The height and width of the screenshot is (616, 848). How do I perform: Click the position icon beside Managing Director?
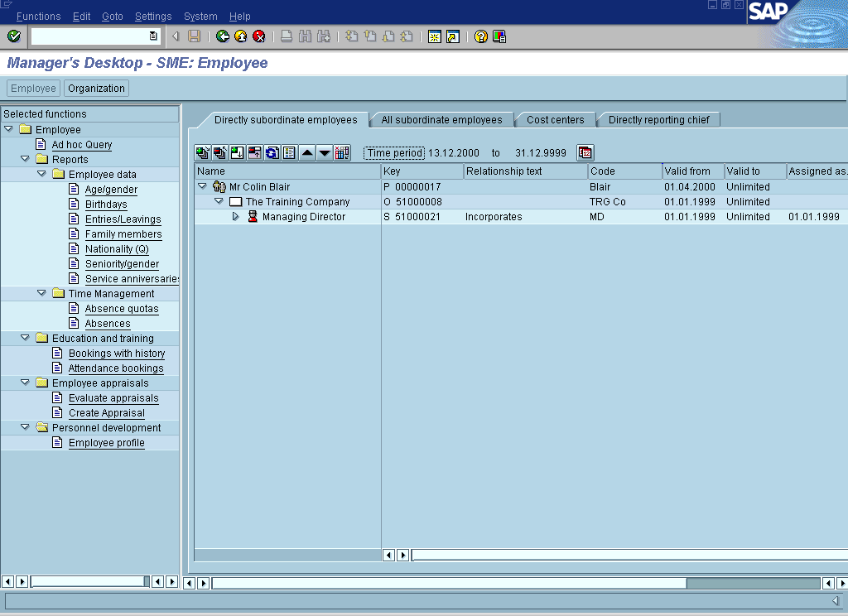(x=253, y=216)
